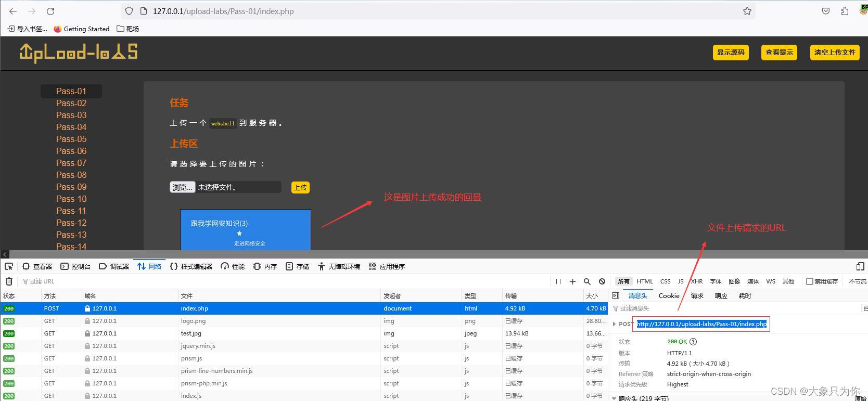The height and width of the screenshot is (401, 868).
Task: Show the 请求 request panel
Action: (697, 295)
